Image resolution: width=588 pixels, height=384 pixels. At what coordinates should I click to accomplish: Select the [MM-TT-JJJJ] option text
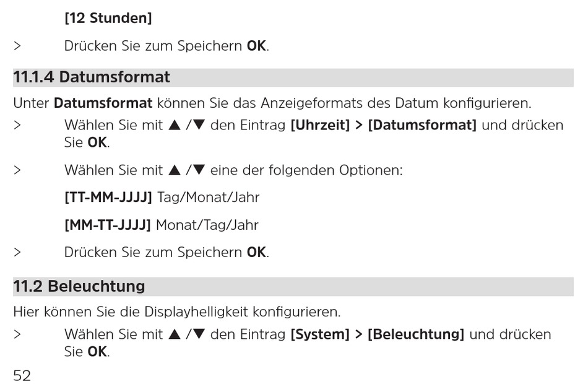[108, 225]
